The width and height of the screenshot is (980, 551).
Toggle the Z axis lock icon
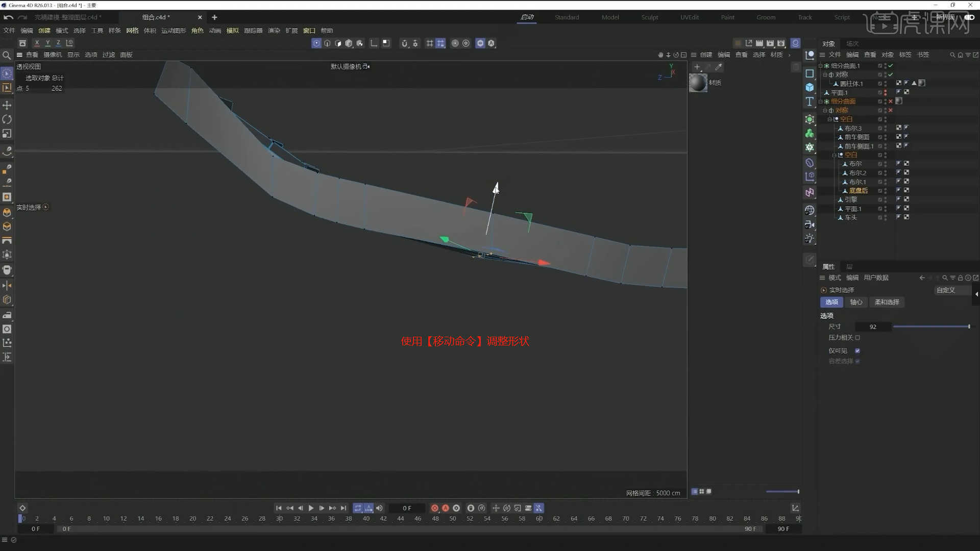click(x=58, y=43)
